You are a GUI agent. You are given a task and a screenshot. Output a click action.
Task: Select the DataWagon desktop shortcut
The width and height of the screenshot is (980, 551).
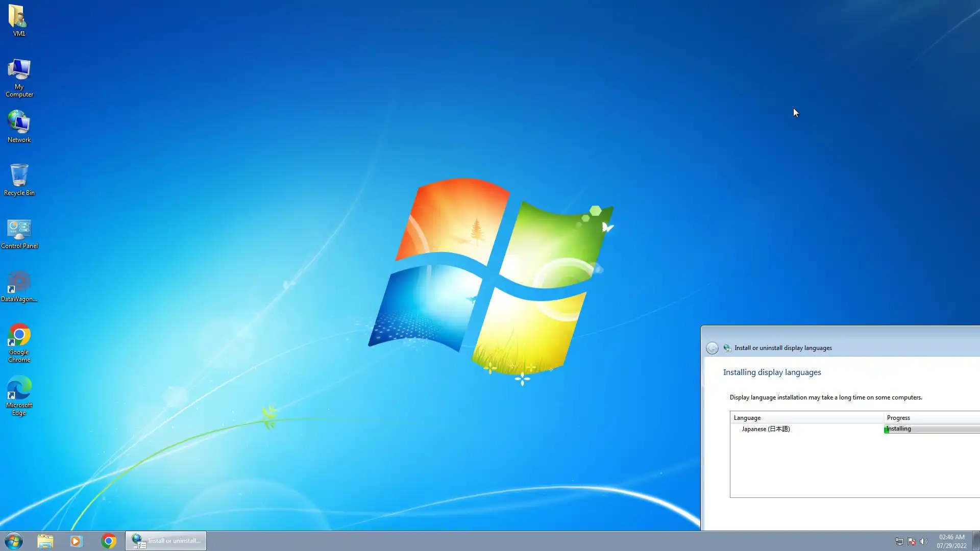point(19,286)
